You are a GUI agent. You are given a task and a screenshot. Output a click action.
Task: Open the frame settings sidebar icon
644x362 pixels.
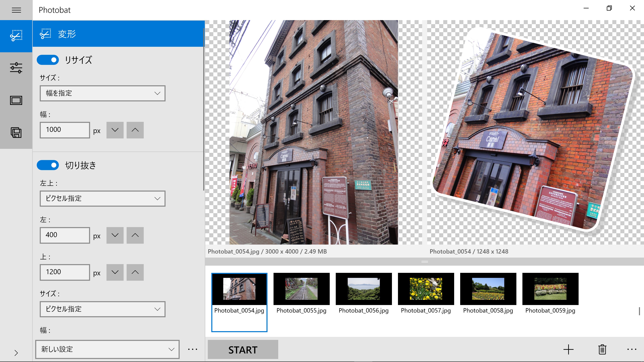(x=16, y=100)
